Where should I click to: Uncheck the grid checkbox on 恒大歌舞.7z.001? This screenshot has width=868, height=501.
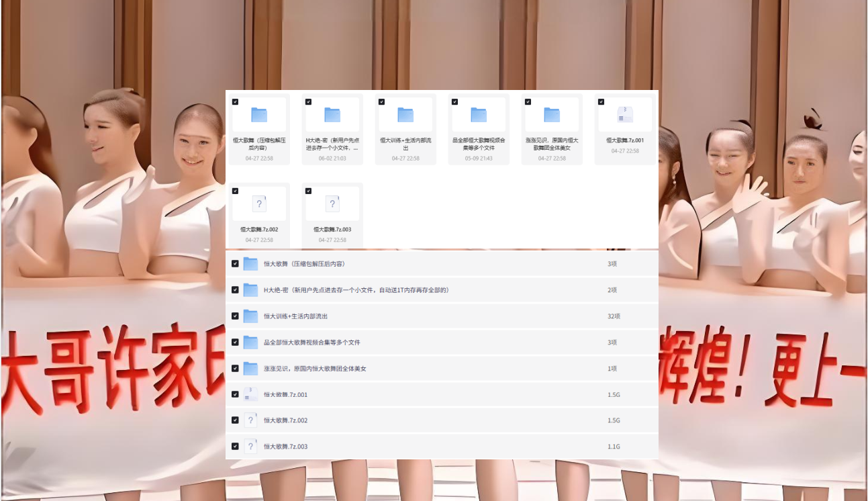click(601, 101)
